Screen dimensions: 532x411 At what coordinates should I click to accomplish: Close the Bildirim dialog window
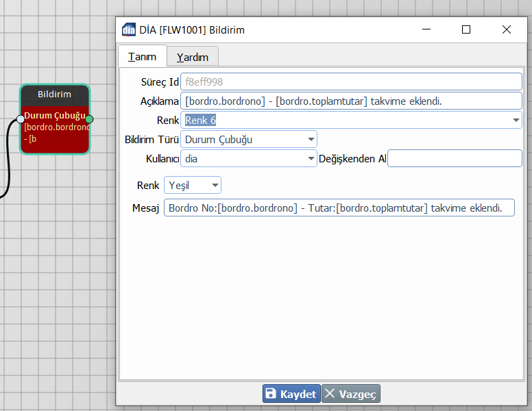(x=507, y=29)
